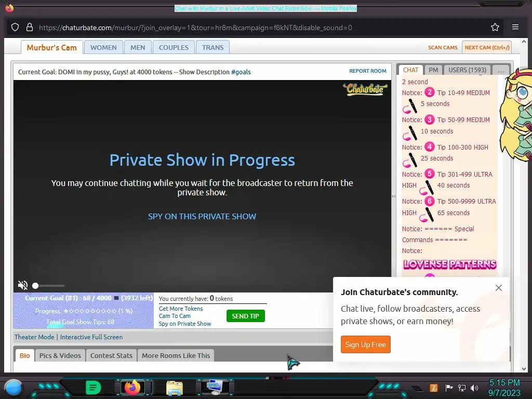Close the Join Chaturbate's community popup
The image size is (532, 399).
coord(498,288)
